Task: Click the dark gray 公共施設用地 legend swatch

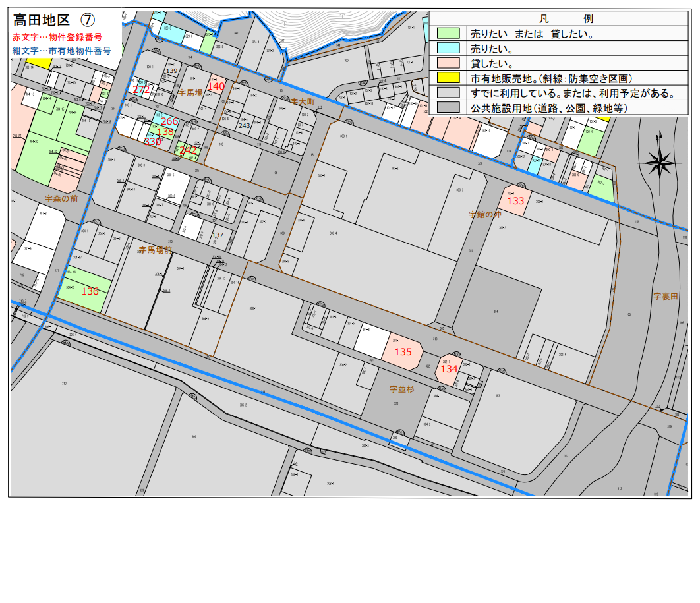Action: tap(448, 108)
